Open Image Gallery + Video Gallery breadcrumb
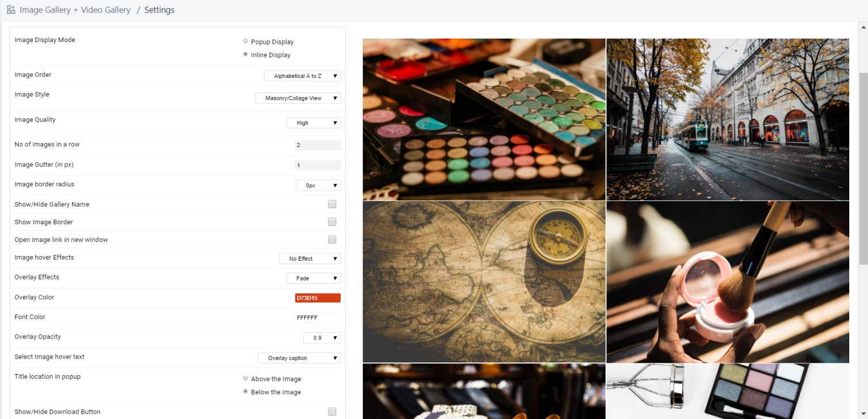The height and width of the screenshot is (419, 868). click(75, 10)
